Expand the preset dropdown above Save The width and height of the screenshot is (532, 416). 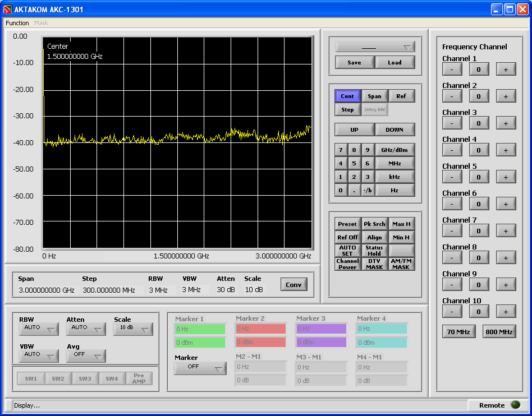[375, 47]
